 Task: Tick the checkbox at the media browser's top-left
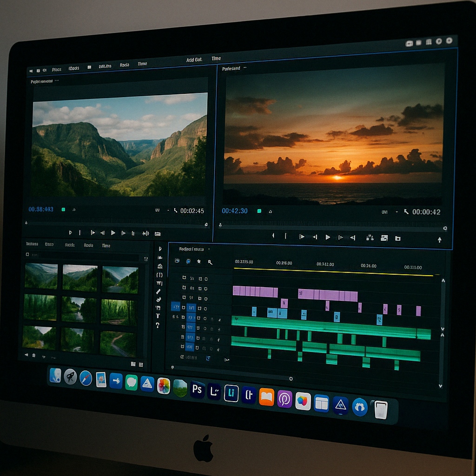coord(27,255)
